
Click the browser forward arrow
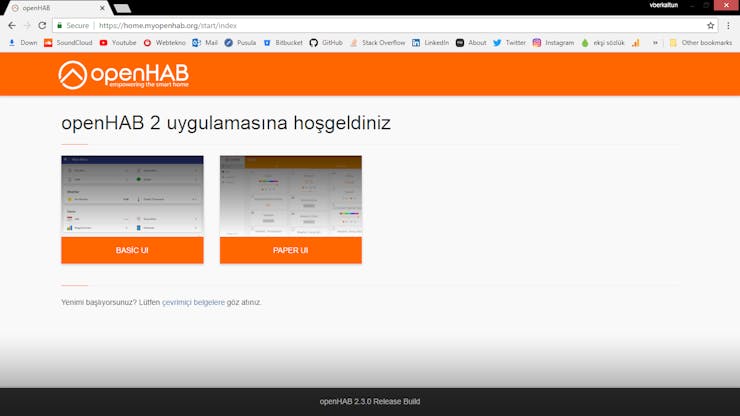27,25
